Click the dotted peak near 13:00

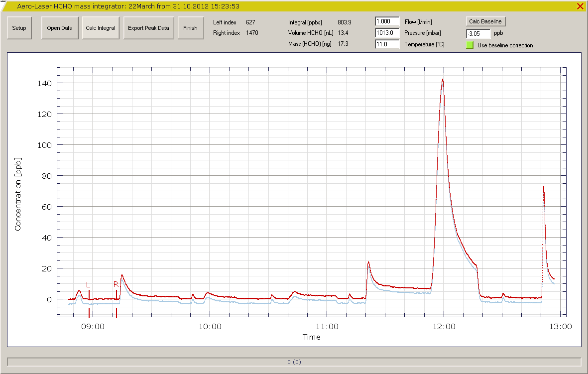pyautogui.click(x=543, y=188)
